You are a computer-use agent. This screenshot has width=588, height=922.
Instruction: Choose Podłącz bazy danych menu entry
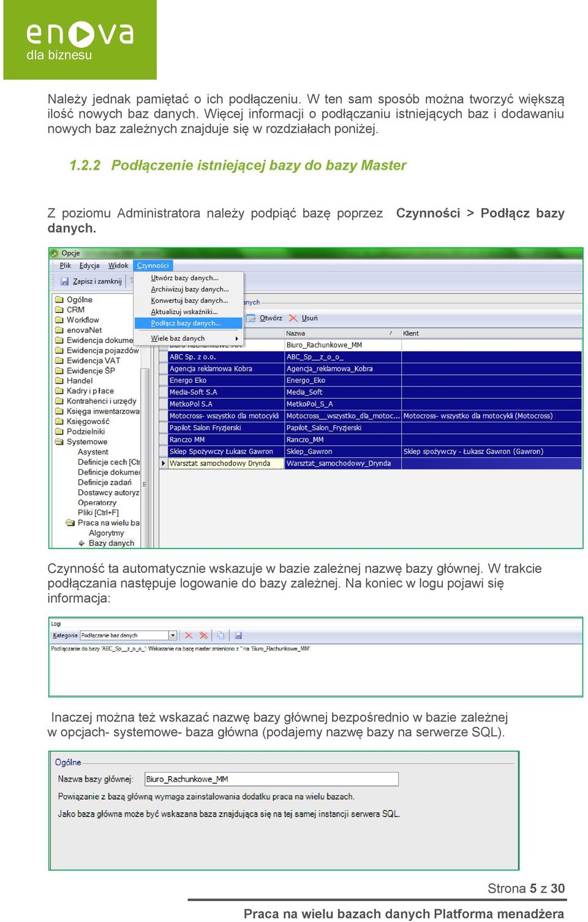189,323
